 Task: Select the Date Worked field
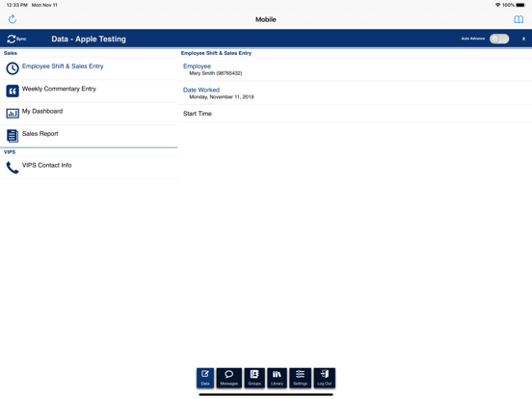coord(355,93)
